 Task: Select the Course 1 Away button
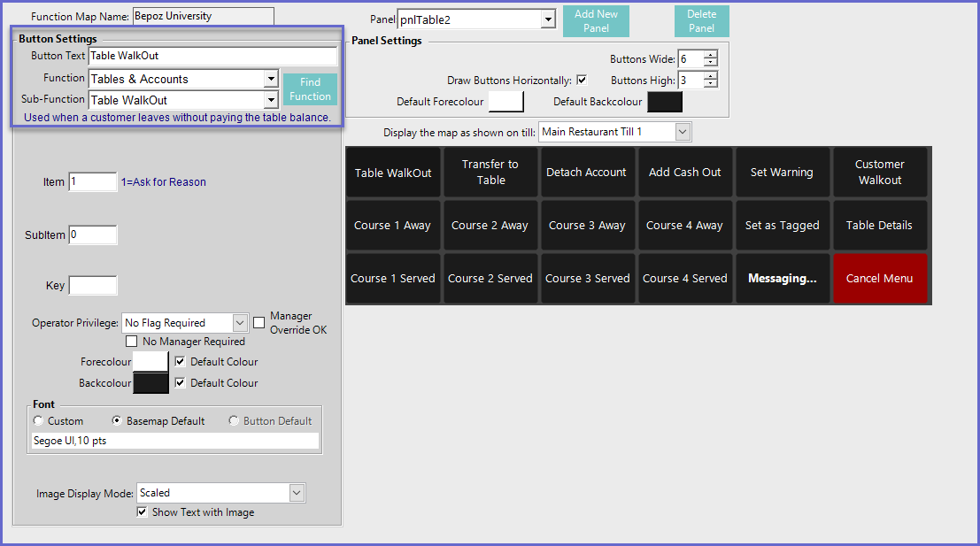point(393,226)
